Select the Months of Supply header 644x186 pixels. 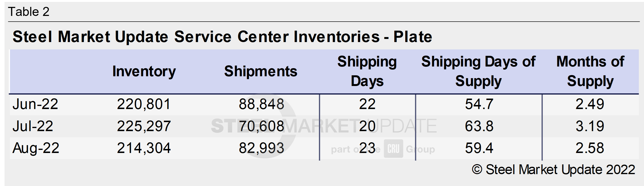[x=590, y=72]
